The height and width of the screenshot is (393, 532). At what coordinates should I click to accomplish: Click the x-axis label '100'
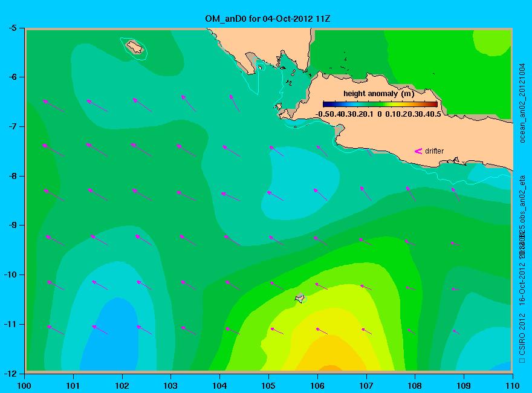coord(24,386)
